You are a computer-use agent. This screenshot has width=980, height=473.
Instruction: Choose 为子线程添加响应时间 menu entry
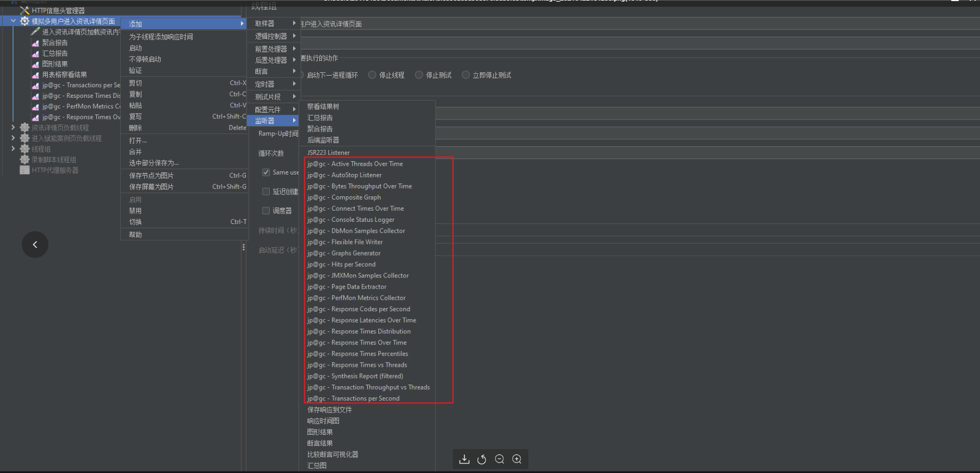click(185, 37)
